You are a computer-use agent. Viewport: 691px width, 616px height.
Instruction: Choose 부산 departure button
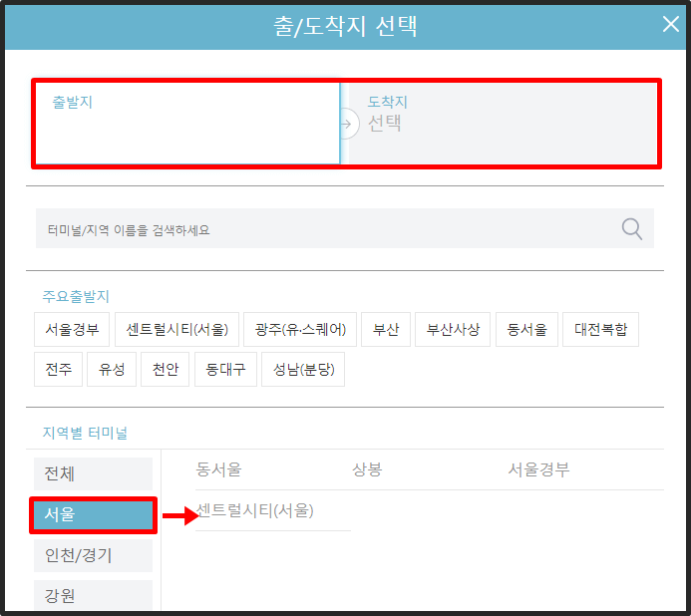pos(386,330)
